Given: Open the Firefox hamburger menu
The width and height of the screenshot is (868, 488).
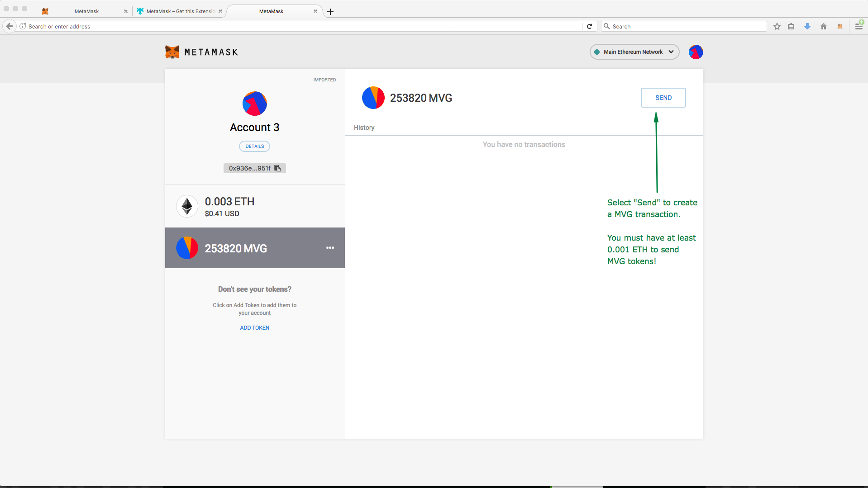Looking at the screenshot, I should point(858,26).
